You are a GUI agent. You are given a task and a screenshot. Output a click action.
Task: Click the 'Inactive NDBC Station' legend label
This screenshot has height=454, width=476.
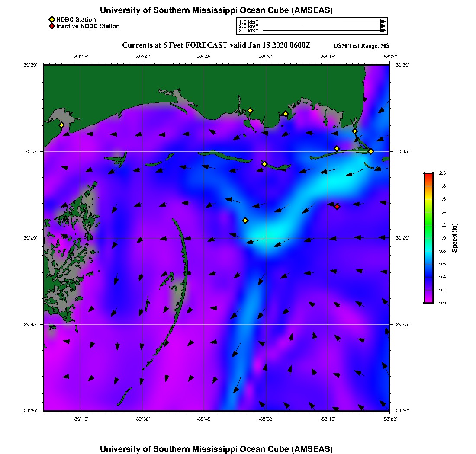[x=88, y=26]
